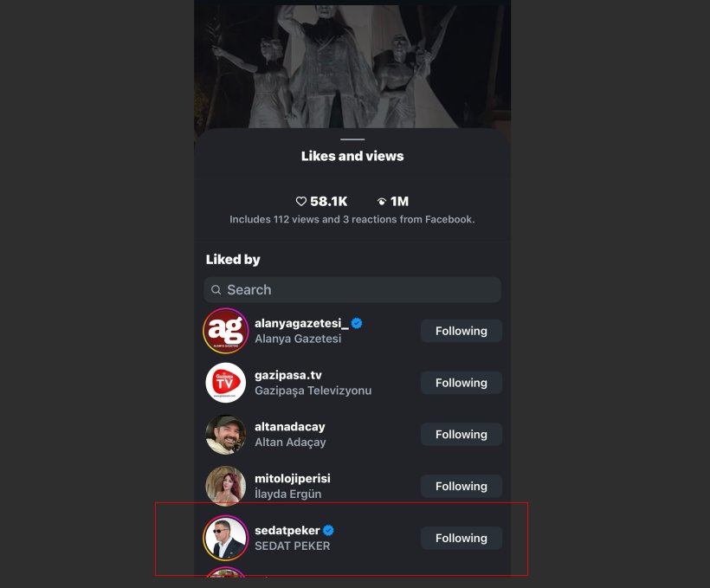
Task: Click the verified badge next to alanyagazetesi_
Action: coord(357,323)
